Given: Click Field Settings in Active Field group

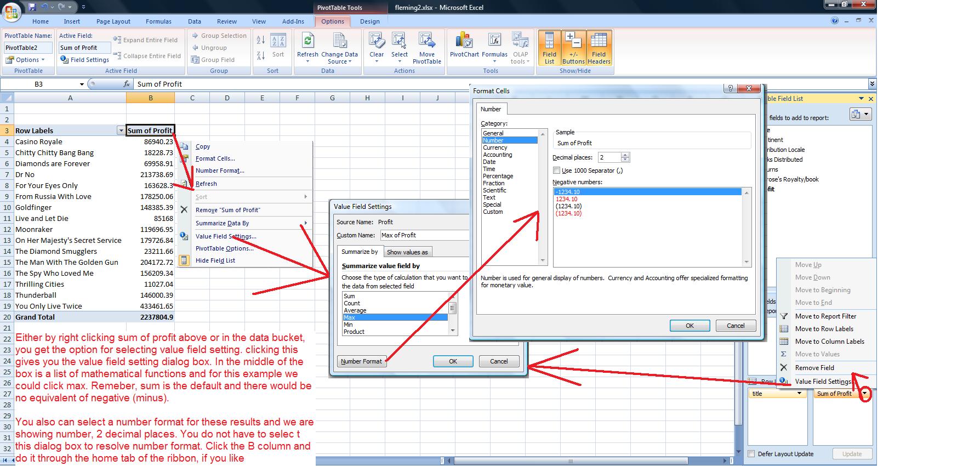Looking at the screenshot, I should pyautogui.click(x=84, y=60).
